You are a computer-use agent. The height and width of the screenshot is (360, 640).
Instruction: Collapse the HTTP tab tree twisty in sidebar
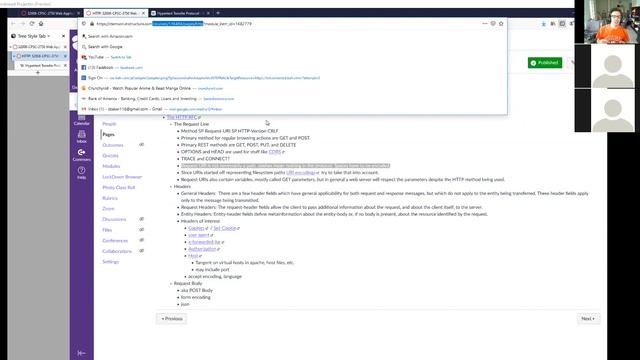14,56
